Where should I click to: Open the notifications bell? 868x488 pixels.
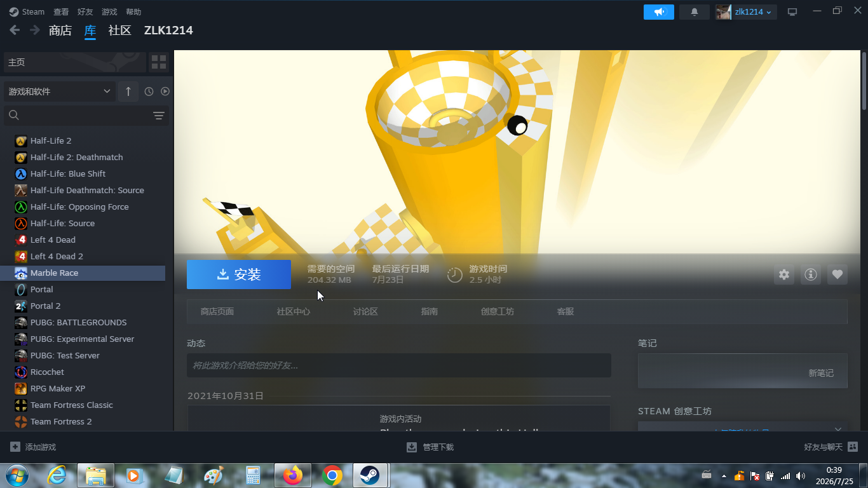click(695, 12)
